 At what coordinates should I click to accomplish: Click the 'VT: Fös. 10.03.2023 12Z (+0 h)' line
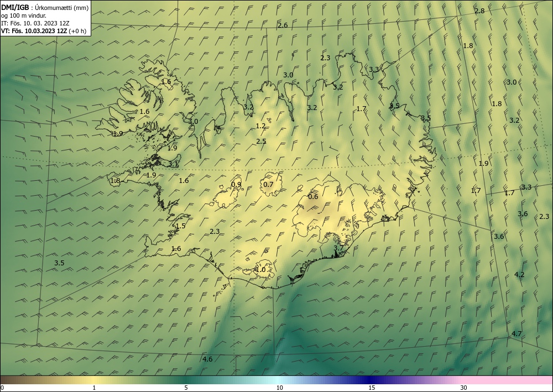(x=43, y=31)
